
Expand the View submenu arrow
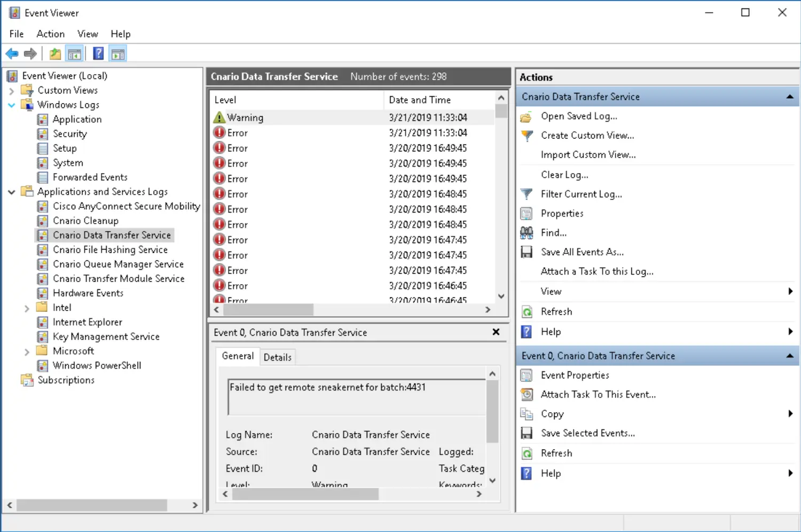(x=790, y=291)
